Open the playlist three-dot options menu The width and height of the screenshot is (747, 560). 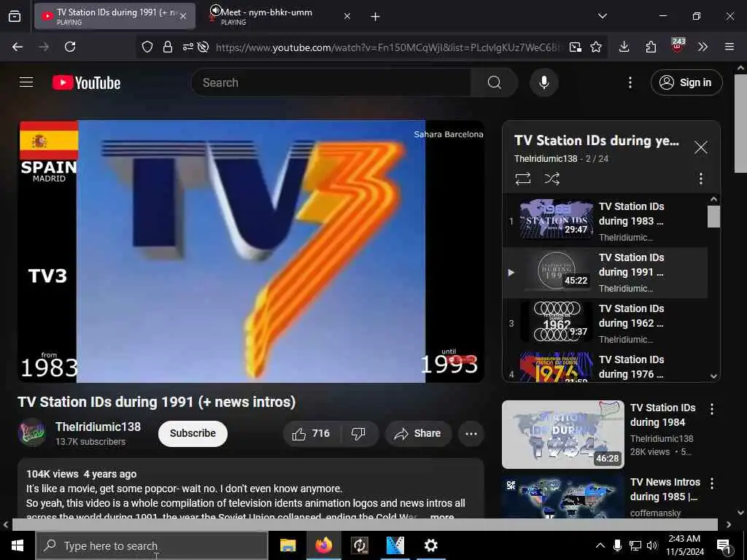pos(700,179)
